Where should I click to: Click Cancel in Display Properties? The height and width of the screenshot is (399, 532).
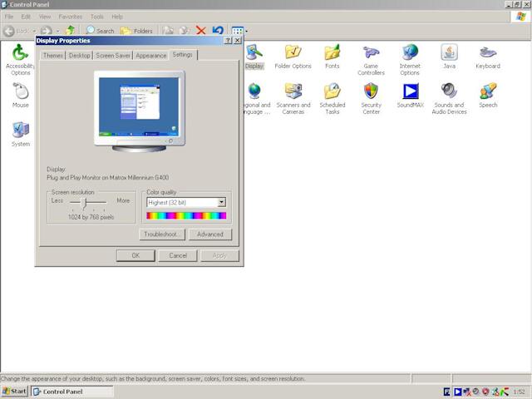click(178, 255)
